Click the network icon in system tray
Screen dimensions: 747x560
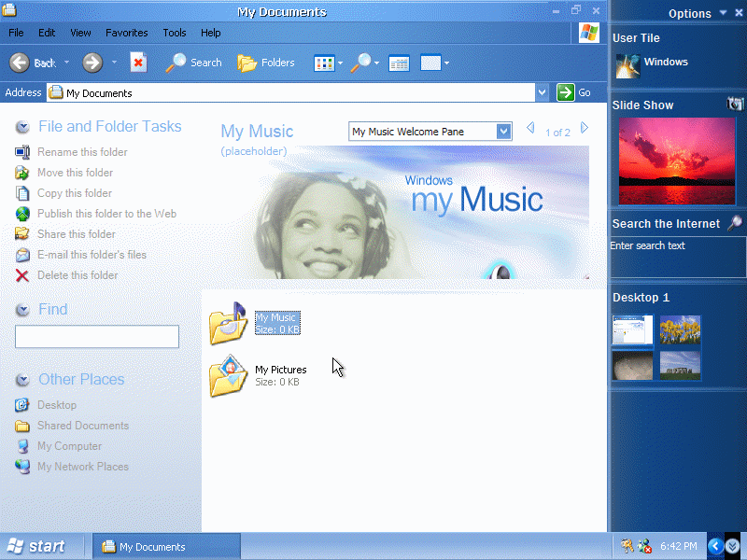[x=644, y=546]
